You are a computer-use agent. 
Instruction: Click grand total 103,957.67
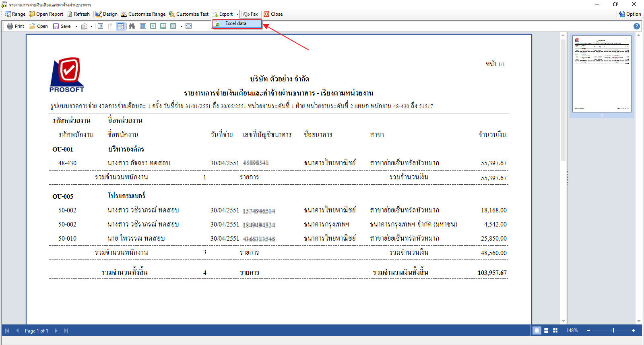pos(492,273)
